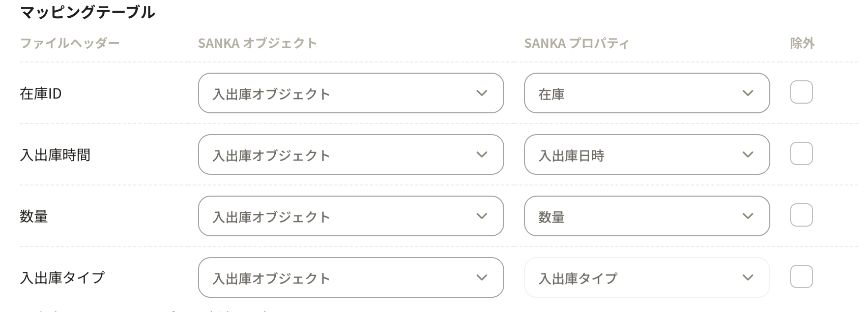Tick exclude checkbox for 入出庫タイプ row

[x=801, y=277]
